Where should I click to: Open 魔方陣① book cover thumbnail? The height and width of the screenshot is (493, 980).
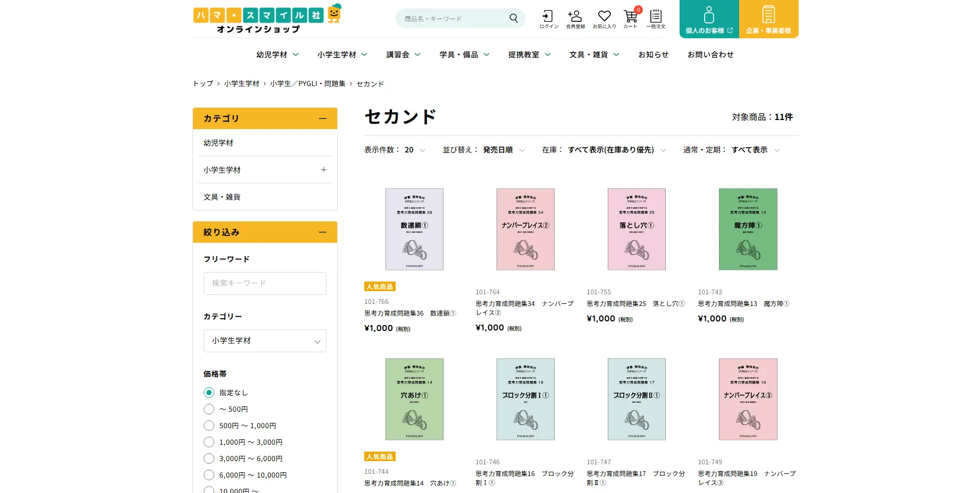pyautogui.click(x=748, y=229)
